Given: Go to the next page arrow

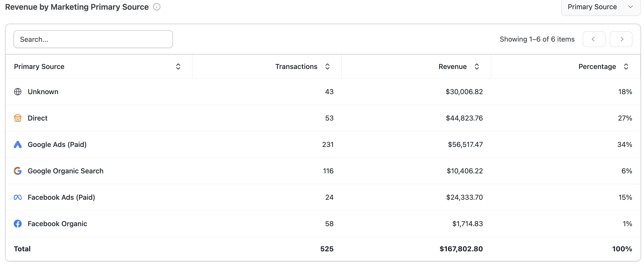Looking at the screenshot, I should (x=621, y=39).
